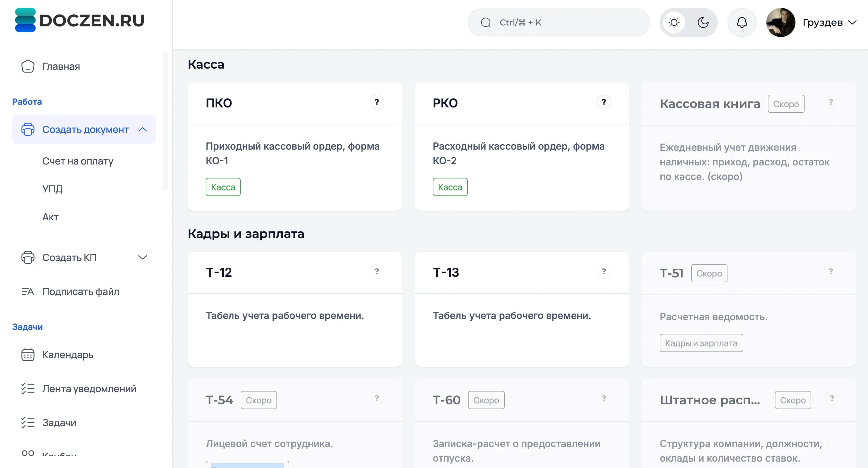868x468 pixels.
Task: Click the Касса tag on РКО card
Action: [450, 187]
